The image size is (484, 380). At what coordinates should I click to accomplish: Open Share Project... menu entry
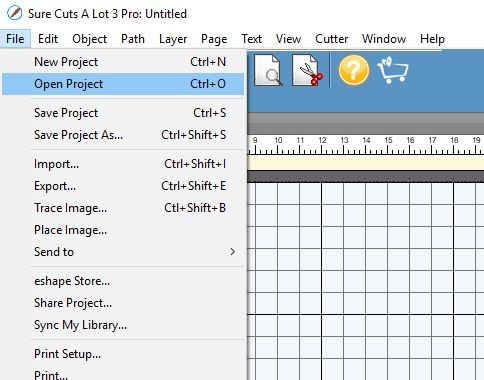pos(123,303)
